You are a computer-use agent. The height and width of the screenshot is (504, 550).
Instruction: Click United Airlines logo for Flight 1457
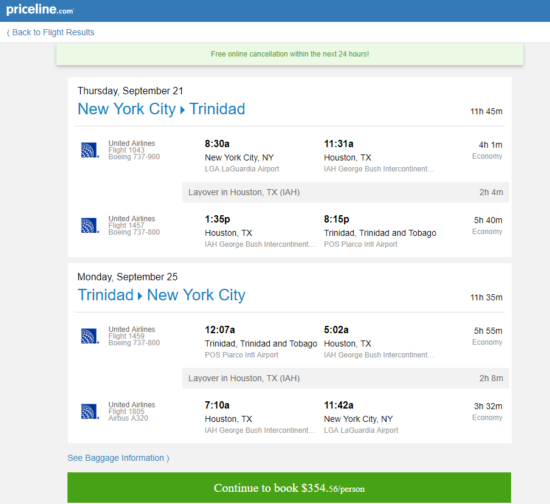click(x=89, y=226)
